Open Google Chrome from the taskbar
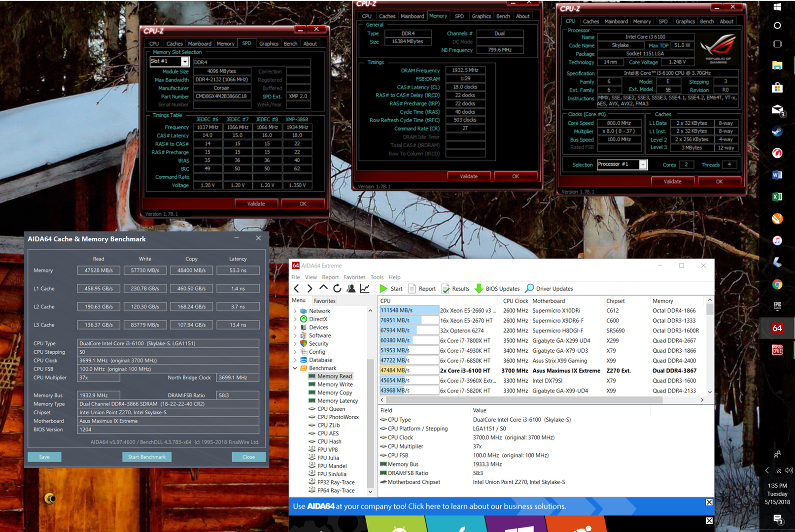Viewport: 795px width, 532px height. coord(777,284)
